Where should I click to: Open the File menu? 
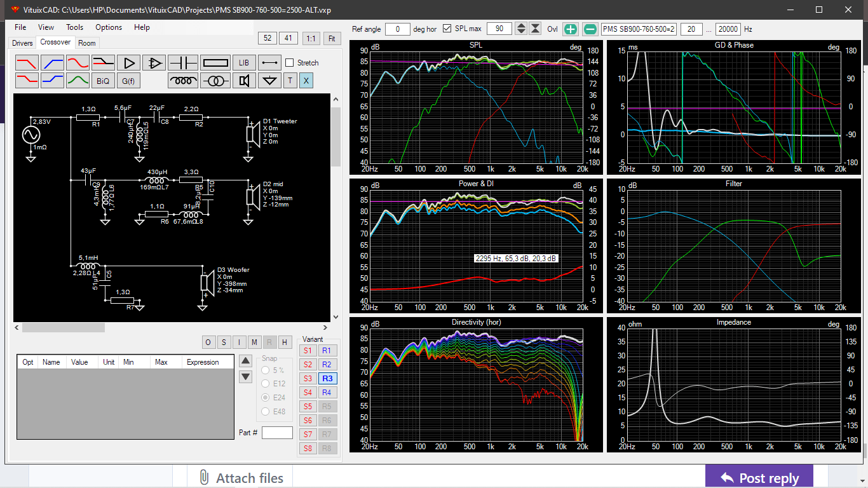(20, 27)
